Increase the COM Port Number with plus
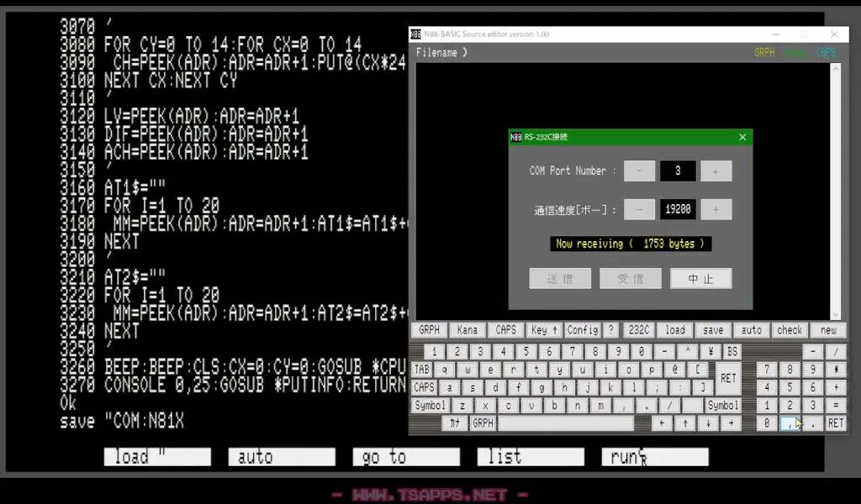 pos(716,171)
